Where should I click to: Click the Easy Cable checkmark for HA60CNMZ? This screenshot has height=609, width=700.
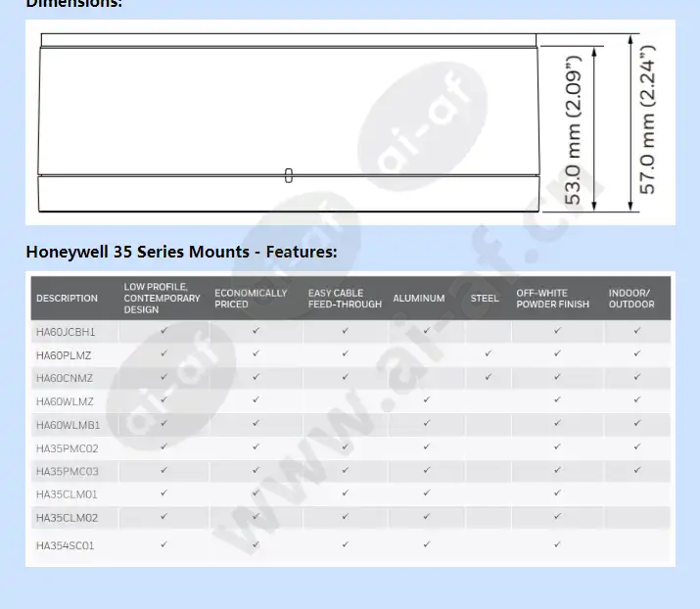click(345, 377)
